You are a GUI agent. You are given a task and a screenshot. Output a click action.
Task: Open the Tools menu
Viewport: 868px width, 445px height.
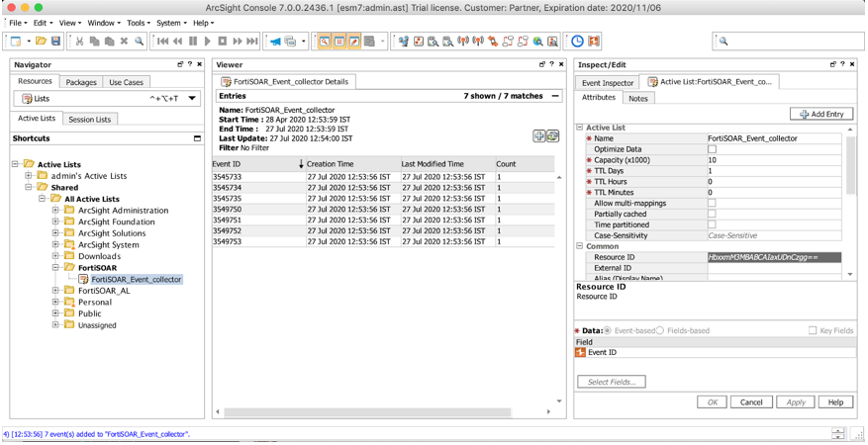[x=138, y=23]
